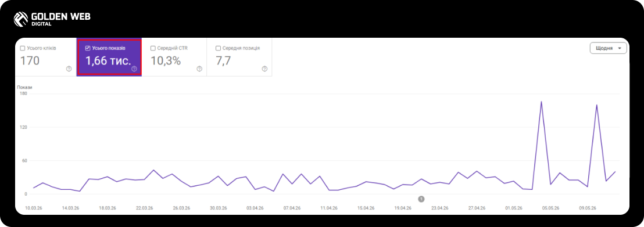The height and width of the screenshot is (227, 644).
Task: Click the 30.03.26 date label
Action: [x=218, y=208]
